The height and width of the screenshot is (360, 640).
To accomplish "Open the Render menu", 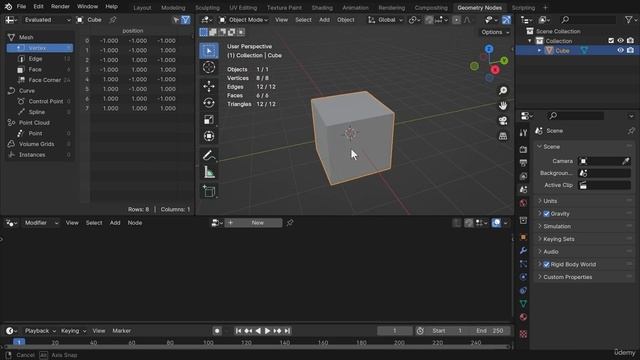I will [x=60, y=7].
